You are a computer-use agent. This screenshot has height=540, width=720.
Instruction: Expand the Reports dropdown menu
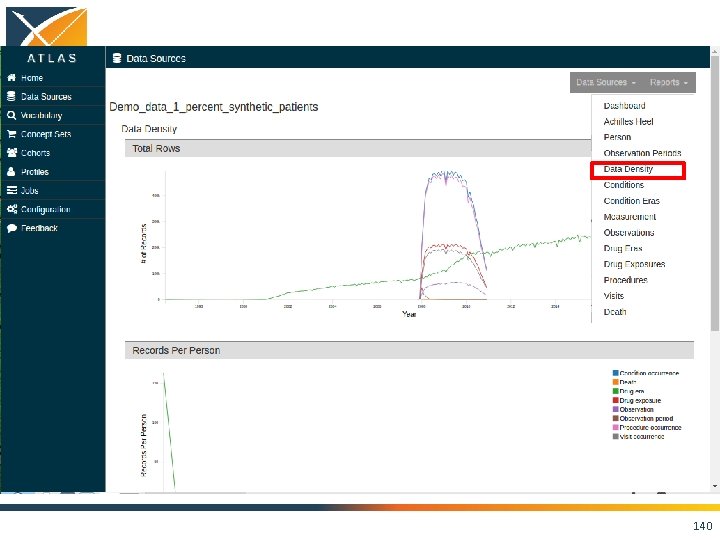pyautogui.click(x=669, y=83)
